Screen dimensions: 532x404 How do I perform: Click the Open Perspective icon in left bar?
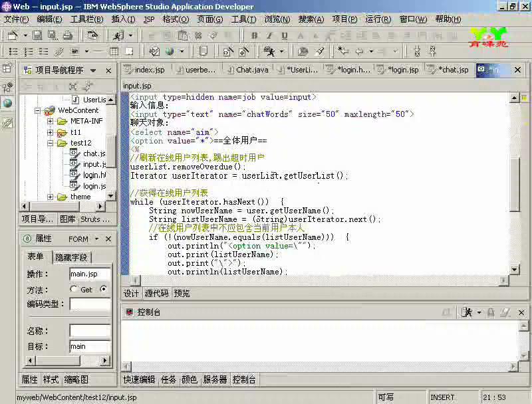pos(7,68)
